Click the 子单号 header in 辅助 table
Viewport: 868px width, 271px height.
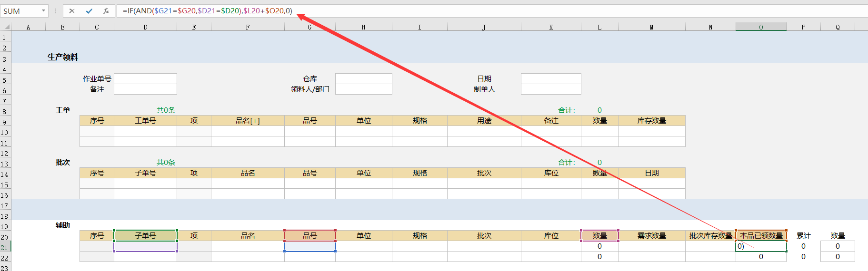[x=145, y=235]
